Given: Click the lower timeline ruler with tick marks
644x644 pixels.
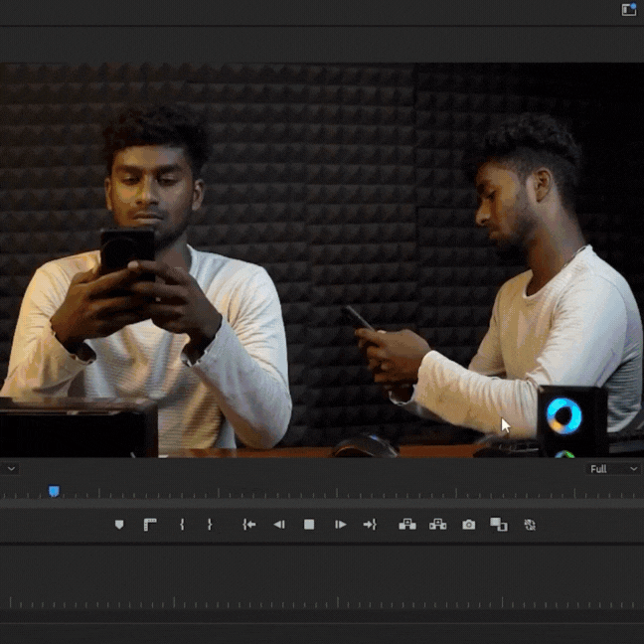Looking at the screenshot, I should tap(322, 603).
